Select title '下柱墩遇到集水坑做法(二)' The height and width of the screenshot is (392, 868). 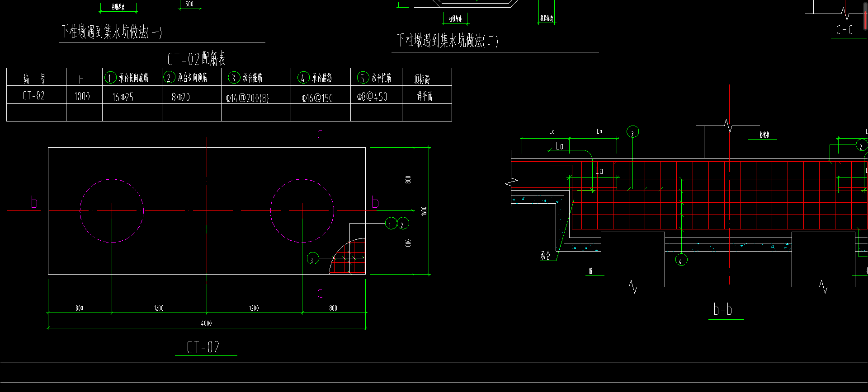pos(448,41)
